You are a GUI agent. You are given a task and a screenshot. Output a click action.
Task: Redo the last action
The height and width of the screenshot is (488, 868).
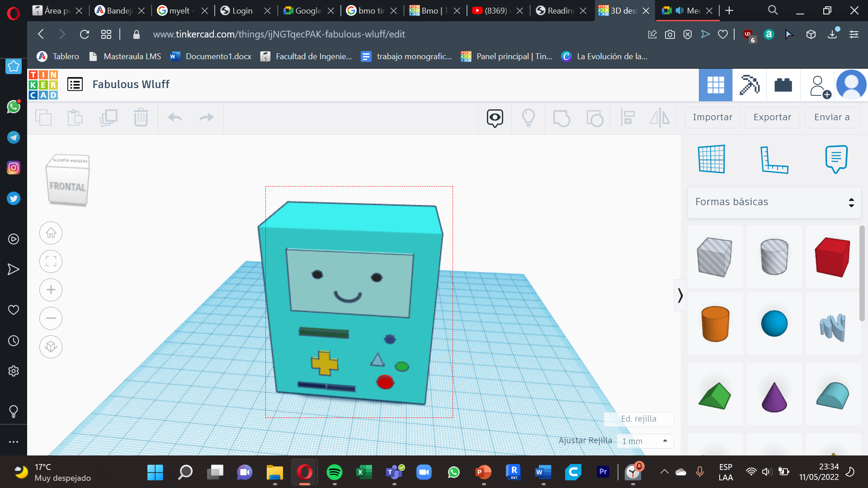pyautogui.click(x=207, y=118)
